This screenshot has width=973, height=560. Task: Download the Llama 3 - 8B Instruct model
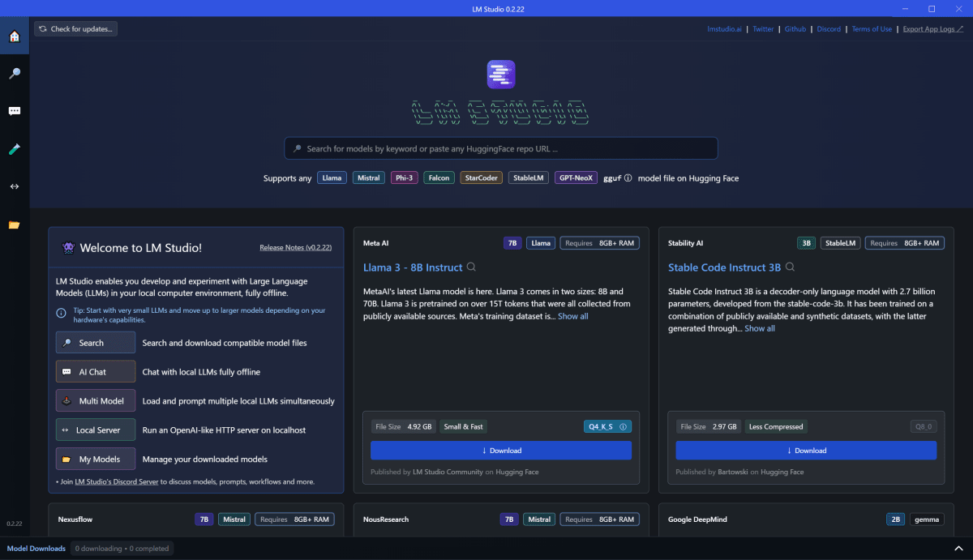(x=501, y=451)
